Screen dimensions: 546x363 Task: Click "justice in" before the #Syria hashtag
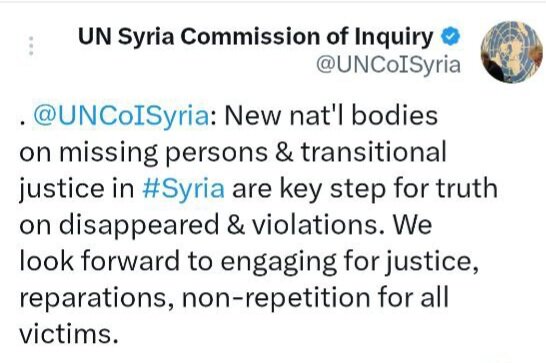77,189
